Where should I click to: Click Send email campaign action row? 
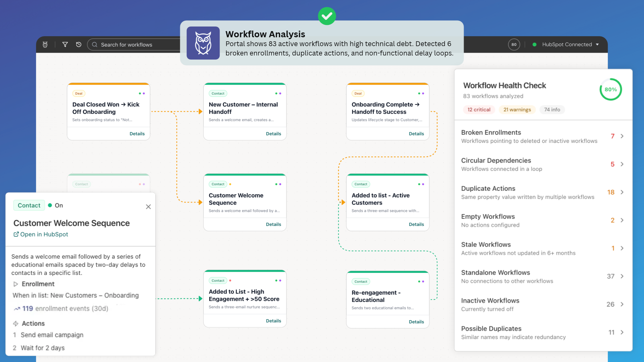48,335
